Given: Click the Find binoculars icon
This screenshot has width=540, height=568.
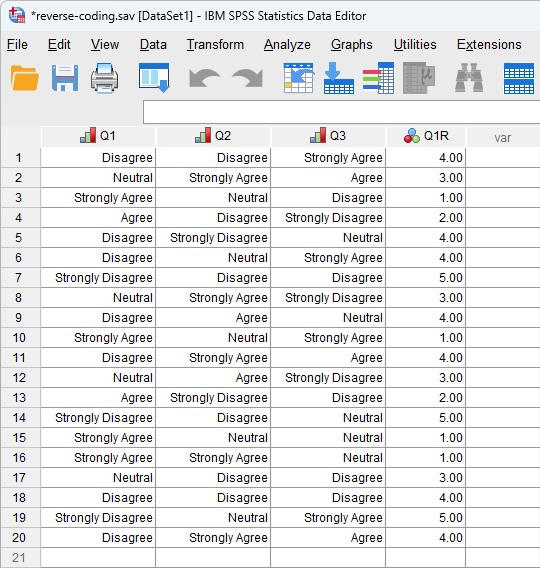Looking at the screenshot, I should coord(469,78).
